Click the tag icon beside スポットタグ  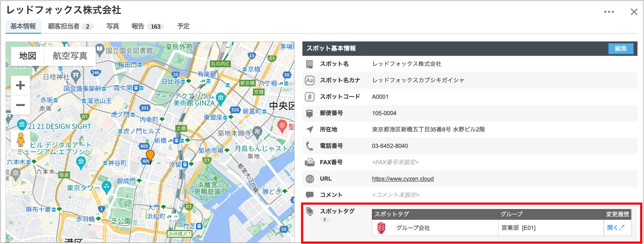pos(310,211)
